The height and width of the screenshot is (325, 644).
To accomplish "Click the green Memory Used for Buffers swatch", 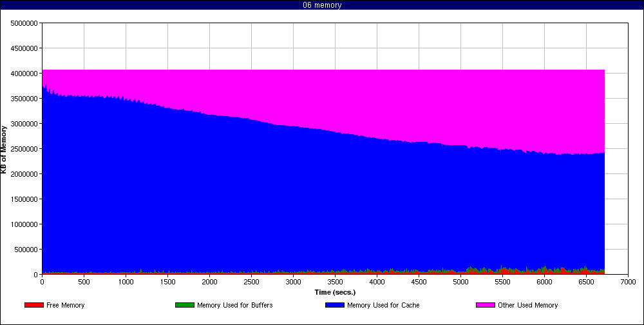I will (x=184, y=305).
